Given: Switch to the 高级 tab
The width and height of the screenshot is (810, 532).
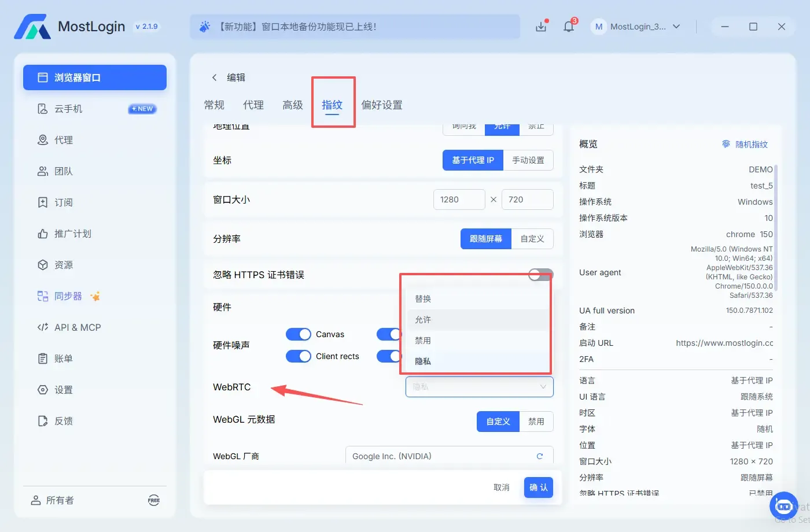Looking at the screenshot, I should coord(293,105).
